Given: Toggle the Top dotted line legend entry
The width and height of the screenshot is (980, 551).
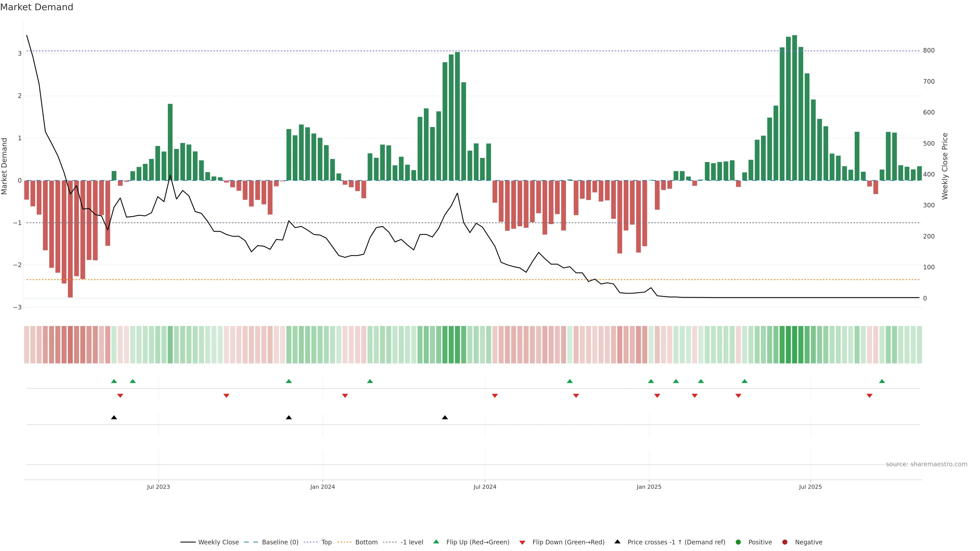Looking at the screenshot, I should 326,542.
